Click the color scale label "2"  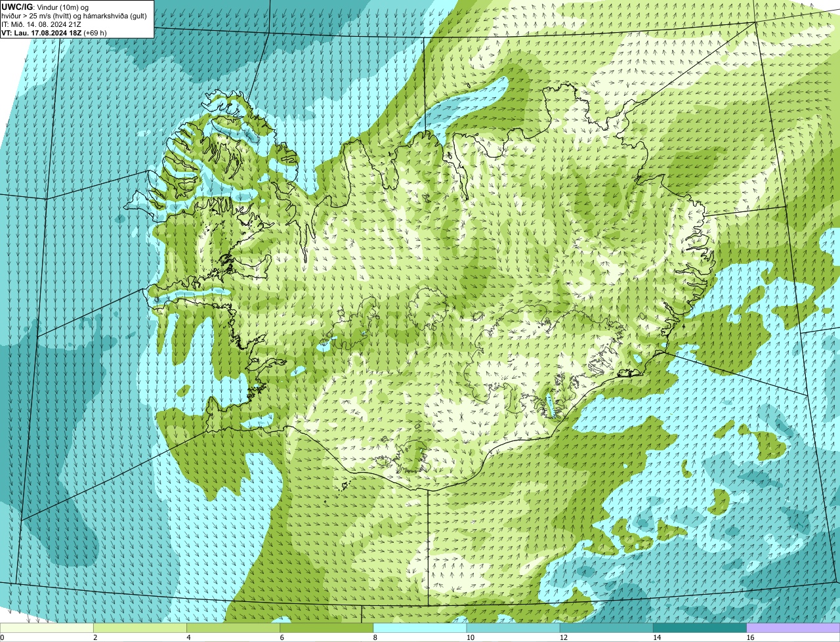pyautogui.click(x=96, y=637)
